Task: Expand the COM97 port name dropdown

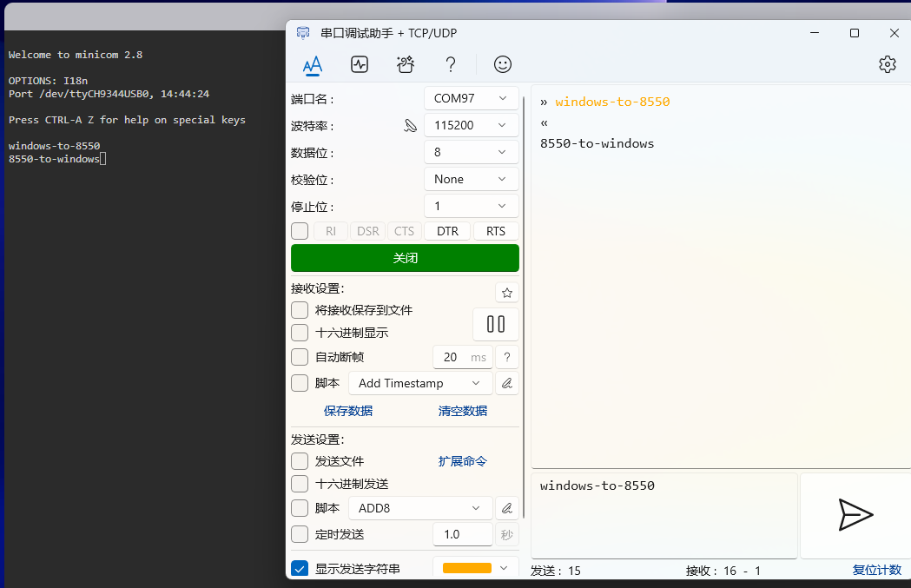Action: tap(471, 98)
